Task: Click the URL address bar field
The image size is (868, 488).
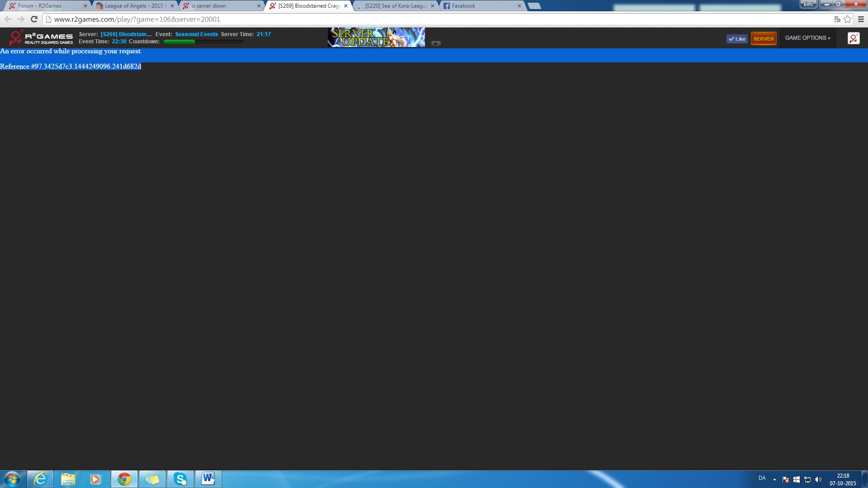Action: click(407, 19)
